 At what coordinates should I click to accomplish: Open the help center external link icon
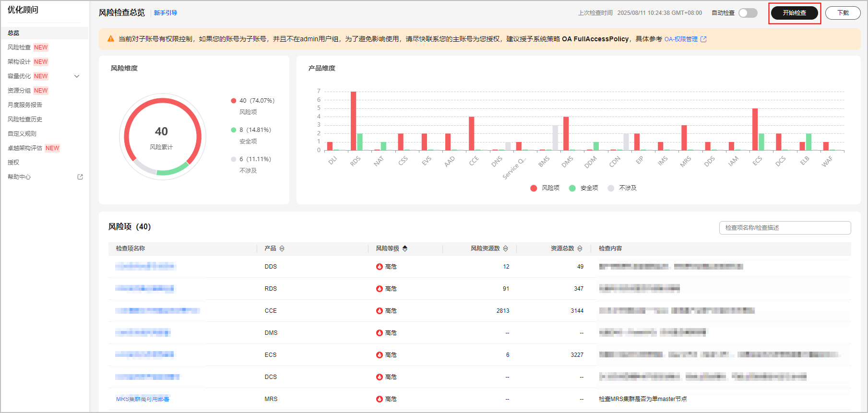click(80, 177)
